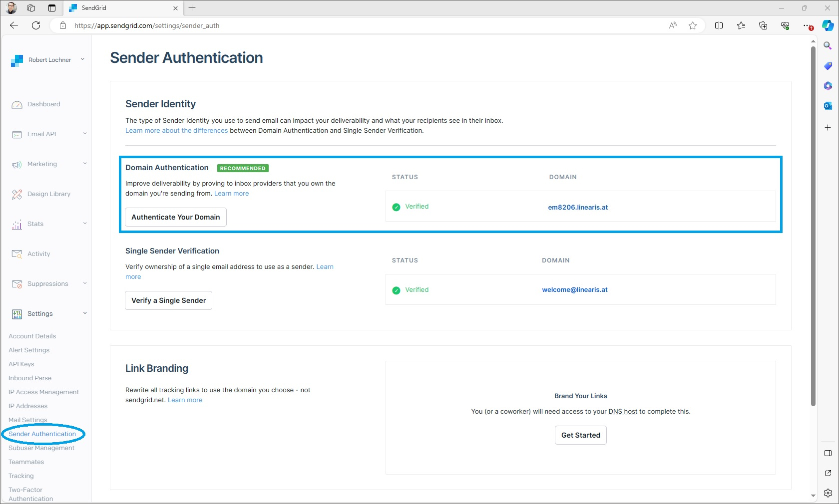Image resolution: width=839 pixels, height=504 pixels.
Task: Open Two-Factor Authentication page
Action: pyautogui.click(x=30, y=494)
